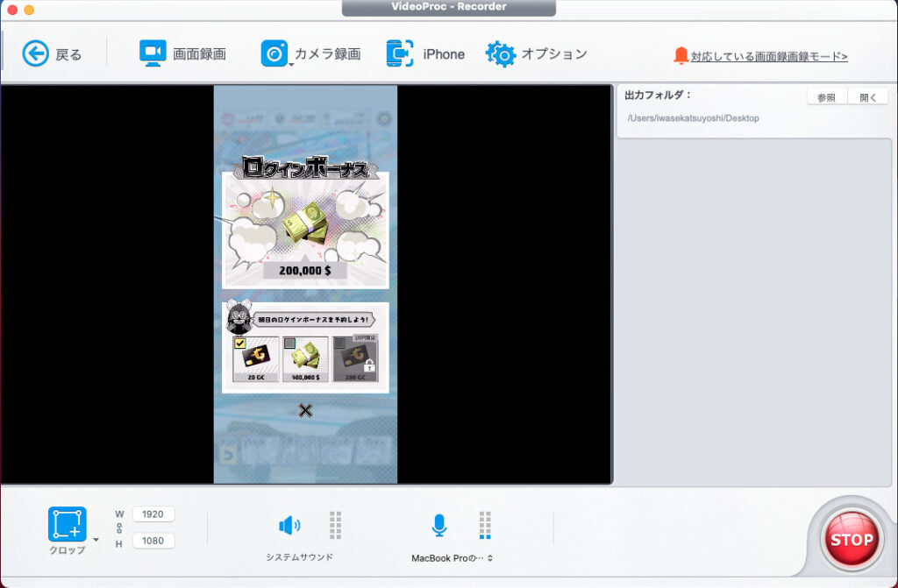Choose iPhone recording mode
This screenshot has height=588, width=898.
click(x=425, y=53)
